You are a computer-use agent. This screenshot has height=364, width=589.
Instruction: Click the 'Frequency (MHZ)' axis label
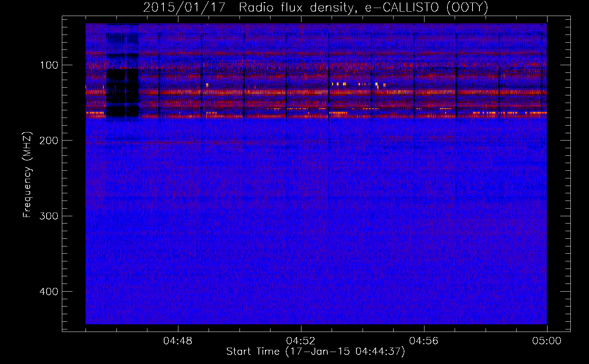[27, 175]
